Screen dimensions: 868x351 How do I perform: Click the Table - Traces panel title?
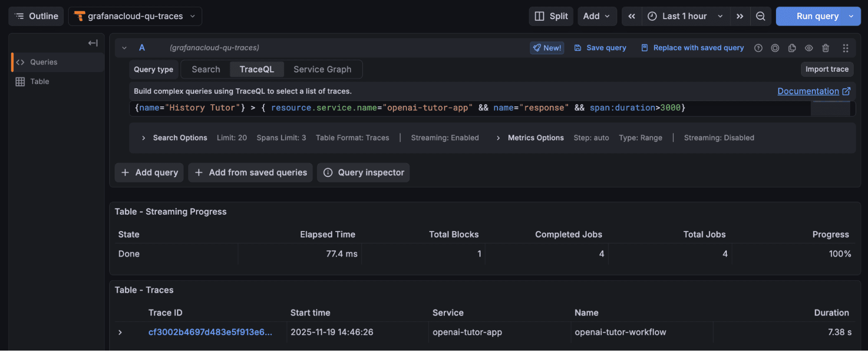144,290
